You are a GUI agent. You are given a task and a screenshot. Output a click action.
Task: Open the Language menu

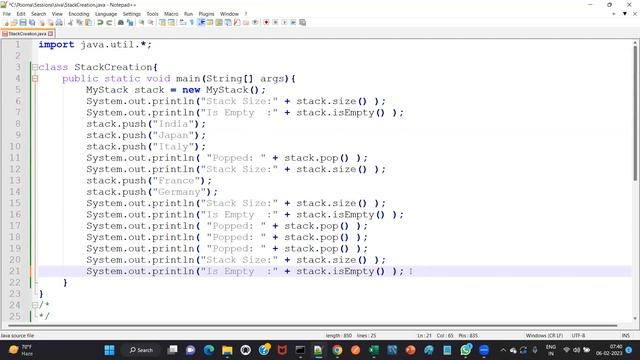(106, 14)
